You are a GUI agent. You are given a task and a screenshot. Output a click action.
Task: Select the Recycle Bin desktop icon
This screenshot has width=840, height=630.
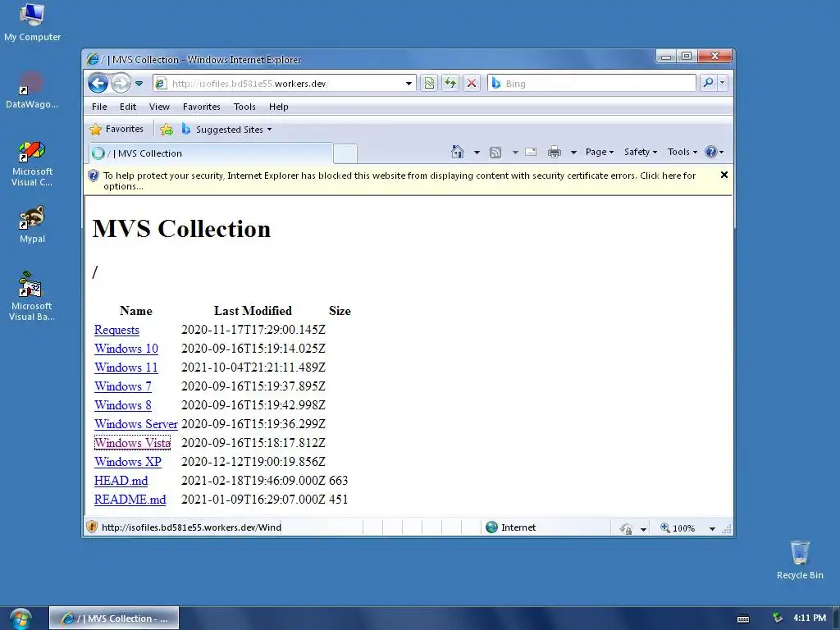click(x=800, y=560)
